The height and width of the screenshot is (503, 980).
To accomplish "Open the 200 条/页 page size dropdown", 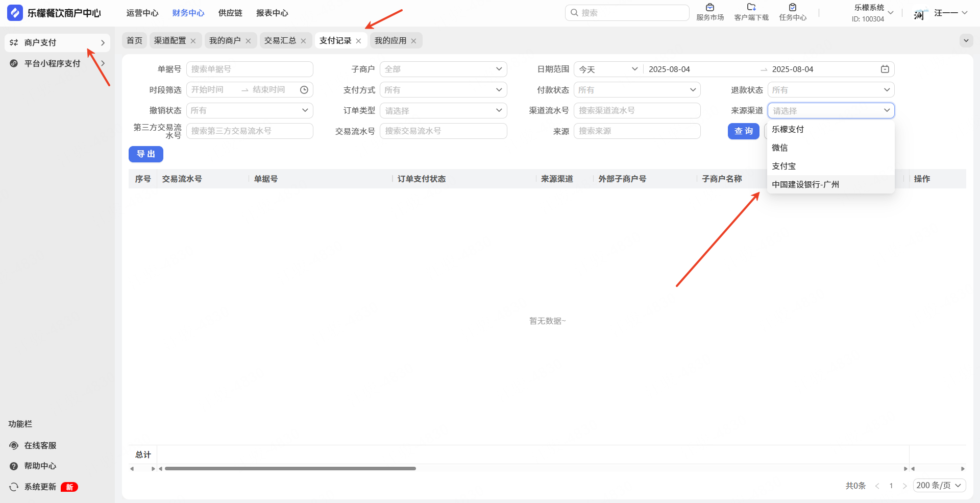I will click(939, 486).
